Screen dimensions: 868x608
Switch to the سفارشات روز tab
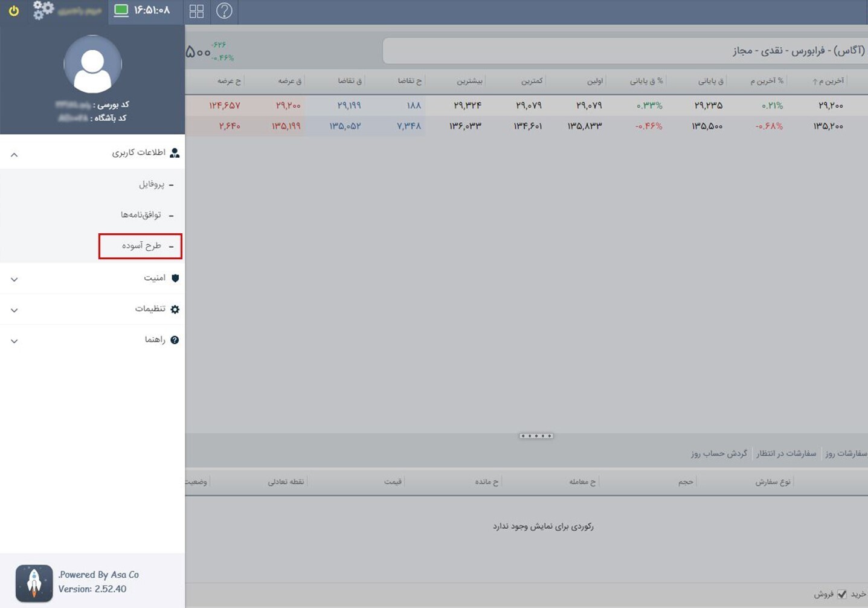point(846,453)
